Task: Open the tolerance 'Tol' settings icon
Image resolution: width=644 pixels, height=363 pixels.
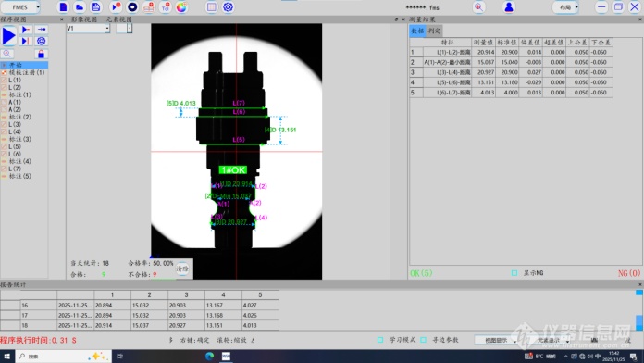Action: click(x=165, y=7)
